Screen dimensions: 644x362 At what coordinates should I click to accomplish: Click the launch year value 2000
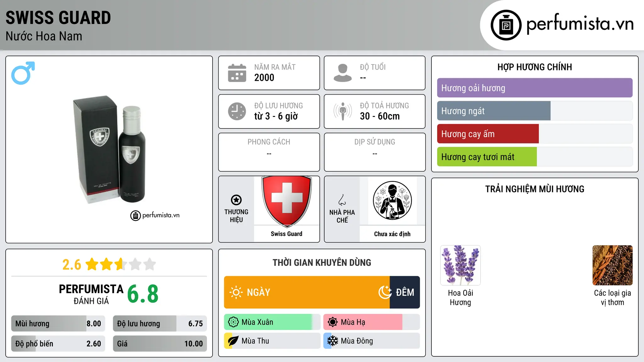point(264,78)
